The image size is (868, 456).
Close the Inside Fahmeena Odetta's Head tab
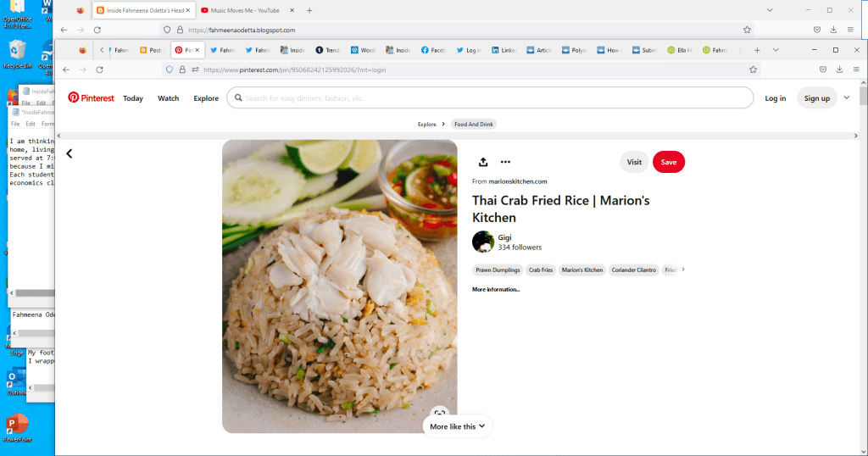(x=187, y=10)
